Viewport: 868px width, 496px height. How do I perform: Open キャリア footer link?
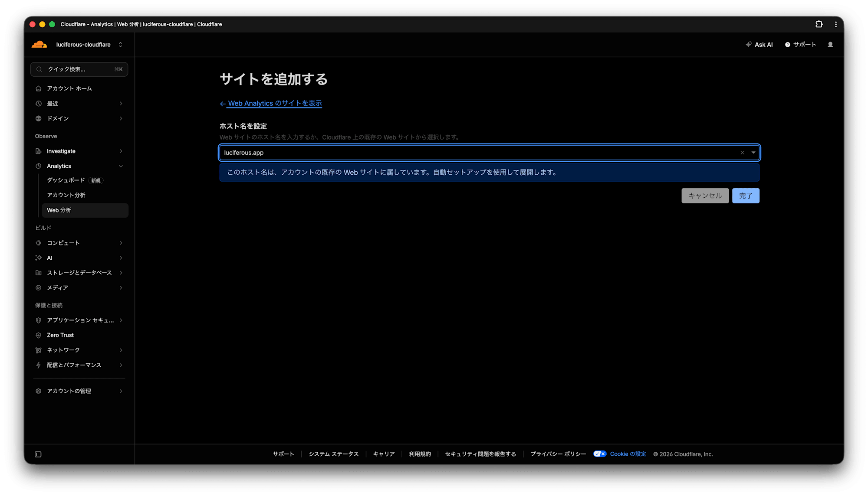384,454
